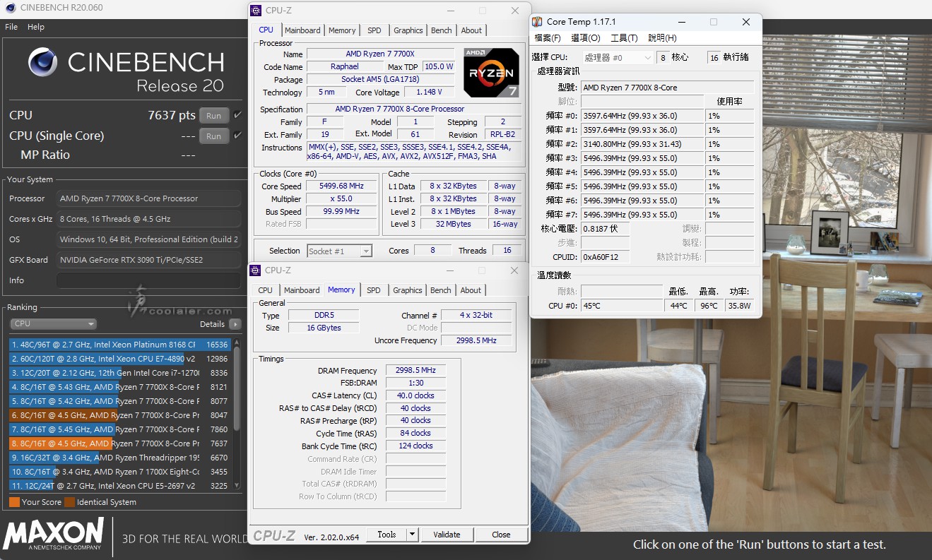Click the CAS# Latency value 40.0 clocks
The height and width of the screenshot is (560, 932).
[415, 395]
